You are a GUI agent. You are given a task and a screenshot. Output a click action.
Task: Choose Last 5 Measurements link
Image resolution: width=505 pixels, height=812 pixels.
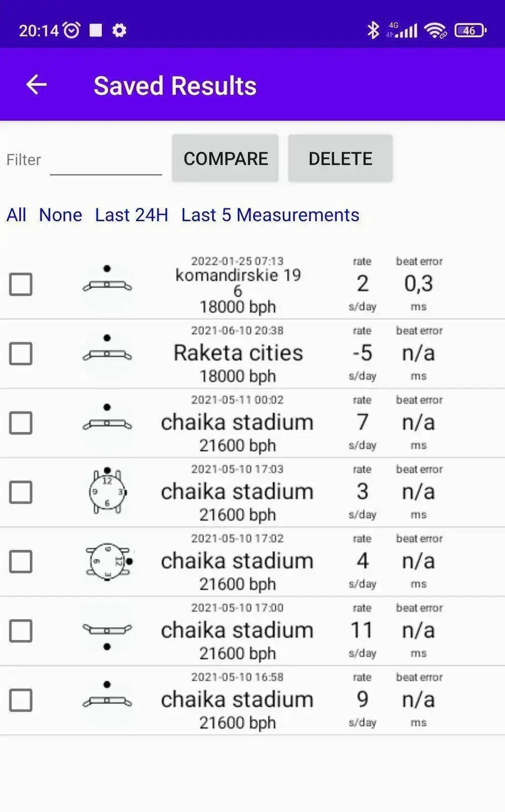(x=270, y=215)
